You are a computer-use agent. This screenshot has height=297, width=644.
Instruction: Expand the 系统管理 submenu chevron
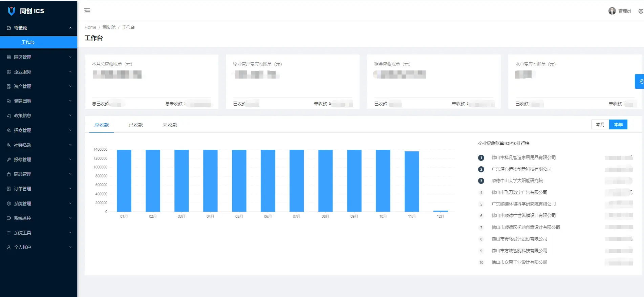coord(70,203)
